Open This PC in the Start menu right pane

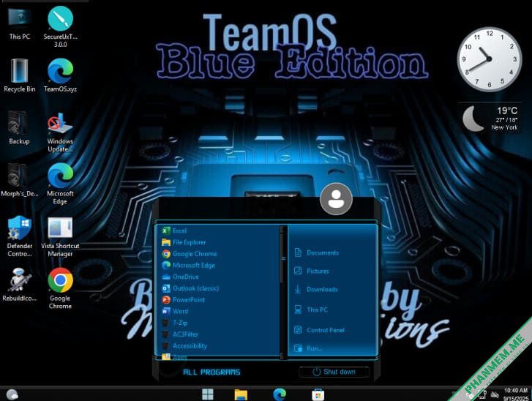(311, 310)
